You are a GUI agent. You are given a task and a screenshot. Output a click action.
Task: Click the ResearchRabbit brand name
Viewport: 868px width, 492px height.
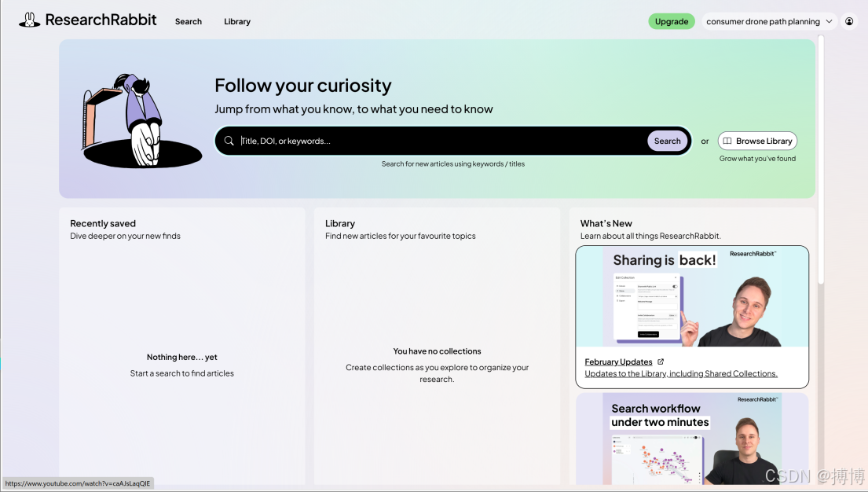coord(101,20)
